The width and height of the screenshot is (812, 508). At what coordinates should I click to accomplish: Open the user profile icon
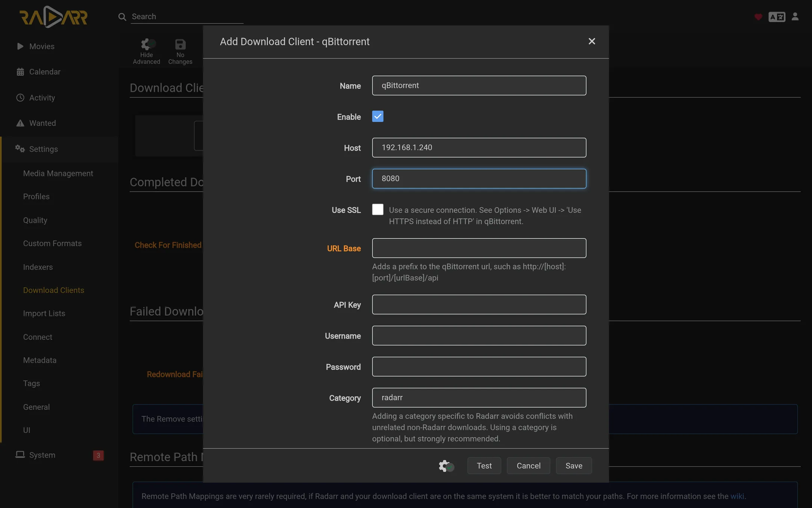(795, 17)
